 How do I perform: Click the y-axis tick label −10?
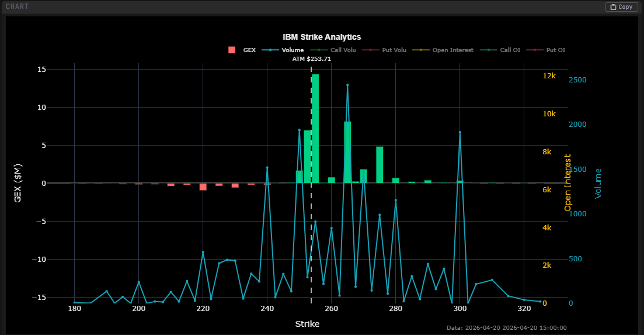pyautogui.click(x=40, y=260)
